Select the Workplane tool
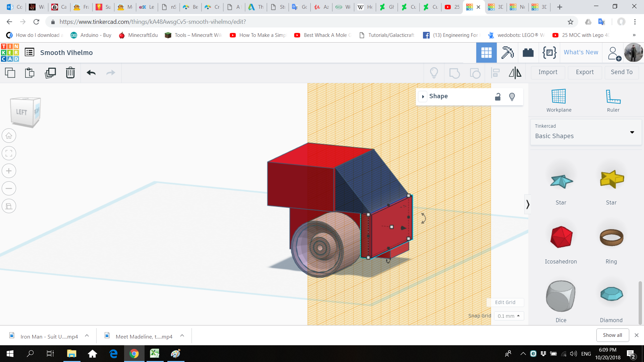 [558, 100]
